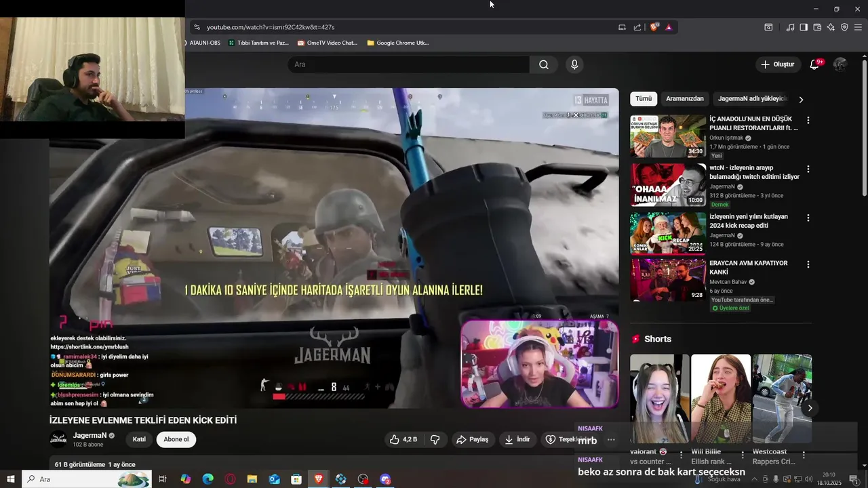Open Microsoft Edge from the taskbar
Image resolution: width=868 pixels, height=488 pixels.
pos(208,479)
